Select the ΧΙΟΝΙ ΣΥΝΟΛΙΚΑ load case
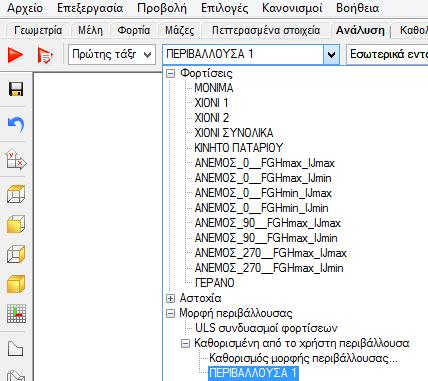Image resolution: width=428 pixels, height=381 pixels. click(234, 133)
